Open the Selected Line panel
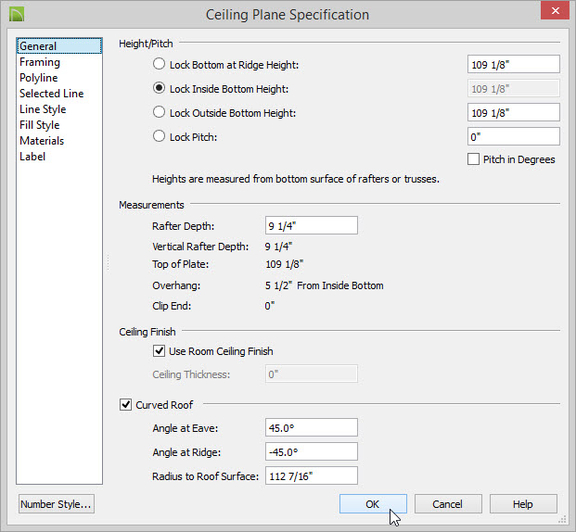Screen dimensions: 576x532 pos(51,94)
